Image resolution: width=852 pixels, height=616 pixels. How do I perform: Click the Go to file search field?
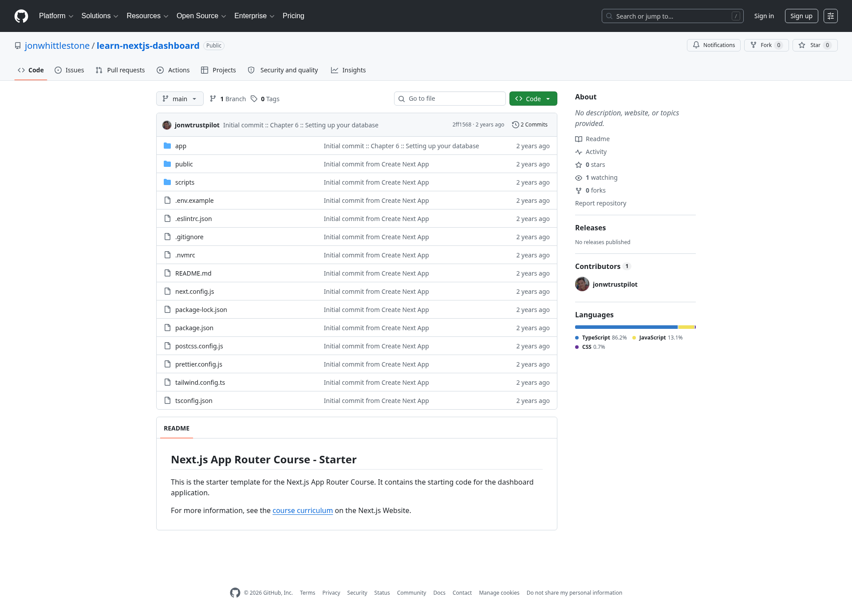(x=450, y=99)
